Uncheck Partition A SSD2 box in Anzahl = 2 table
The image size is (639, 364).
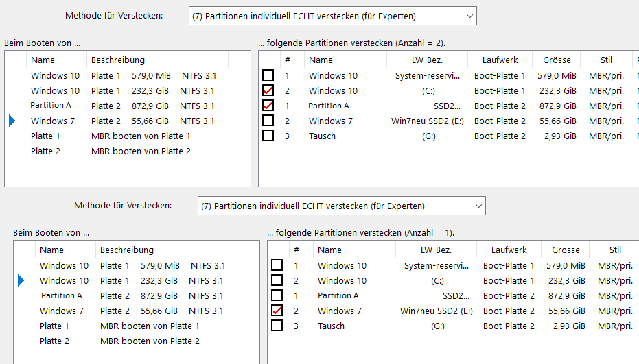268,106
